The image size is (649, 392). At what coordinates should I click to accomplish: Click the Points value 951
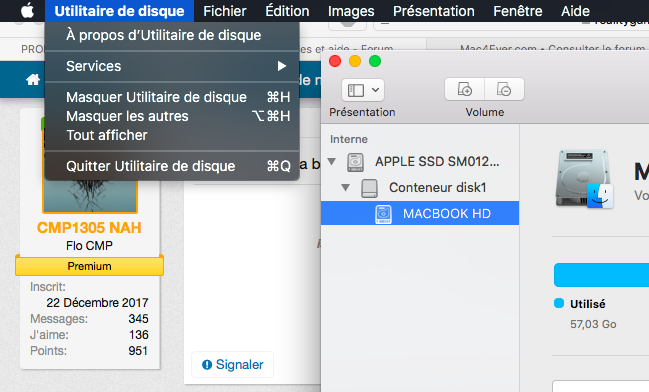(138, 351)
